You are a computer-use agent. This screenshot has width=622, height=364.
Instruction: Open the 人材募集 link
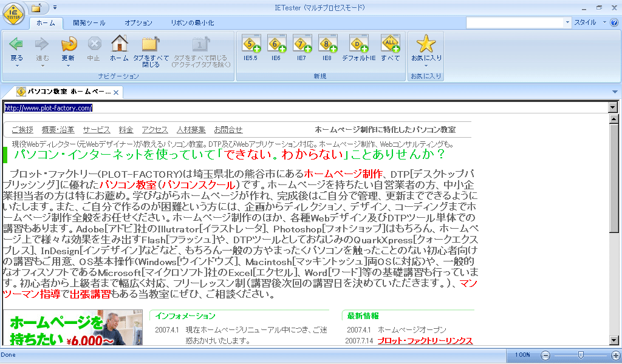191,129
